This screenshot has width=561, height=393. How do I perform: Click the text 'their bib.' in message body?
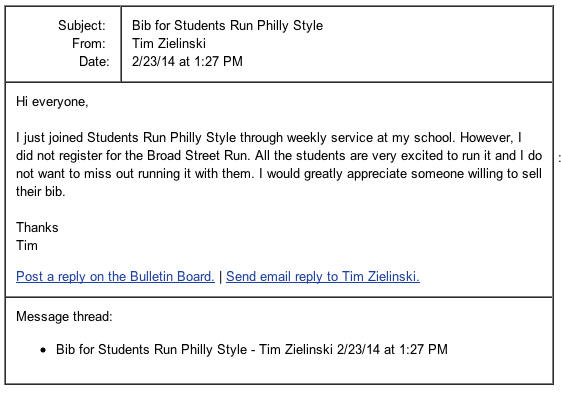tap(41, 191)
